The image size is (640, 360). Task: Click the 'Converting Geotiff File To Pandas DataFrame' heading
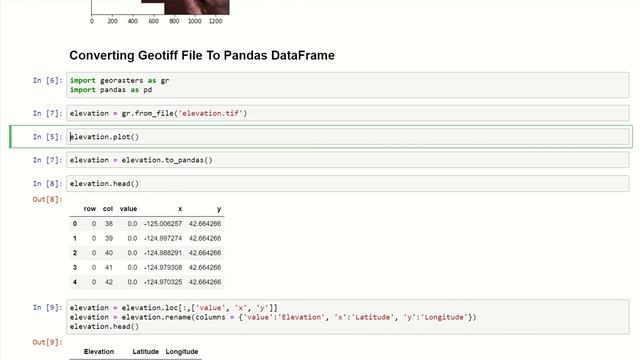202,56
